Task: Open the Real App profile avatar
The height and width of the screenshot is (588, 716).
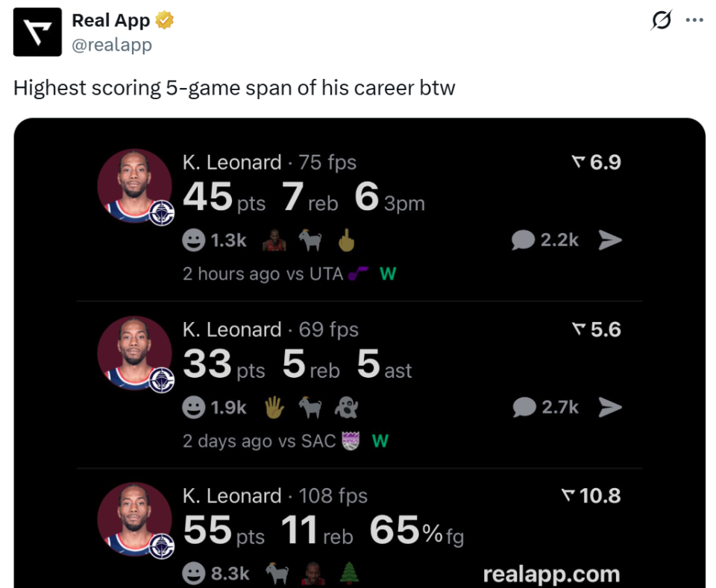Action: point(37,32)
